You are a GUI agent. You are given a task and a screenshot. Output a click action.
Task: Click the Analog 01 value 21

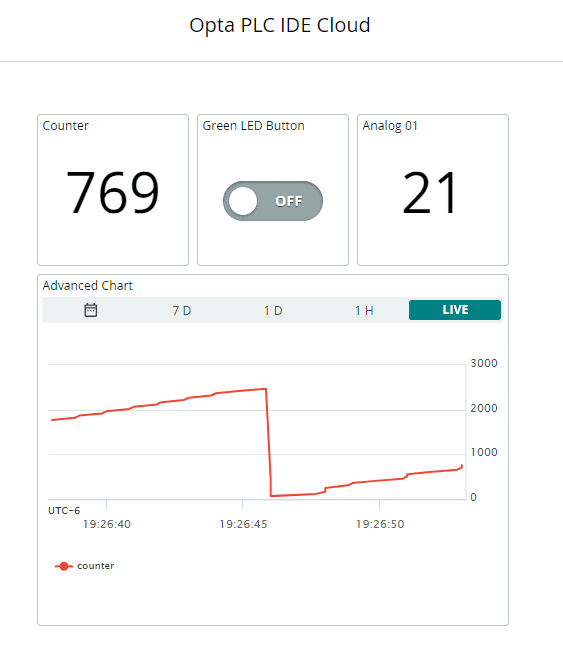click(430, 193)
